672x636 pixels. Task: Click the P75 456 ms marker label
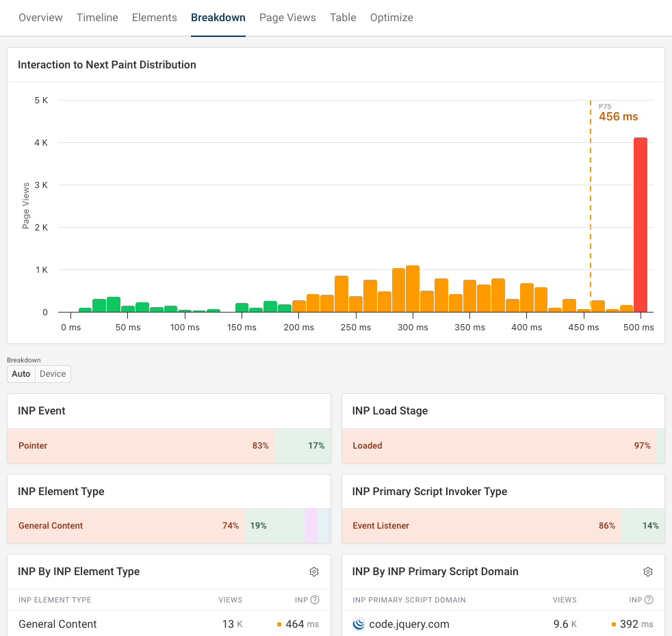(x=618, y=116)
